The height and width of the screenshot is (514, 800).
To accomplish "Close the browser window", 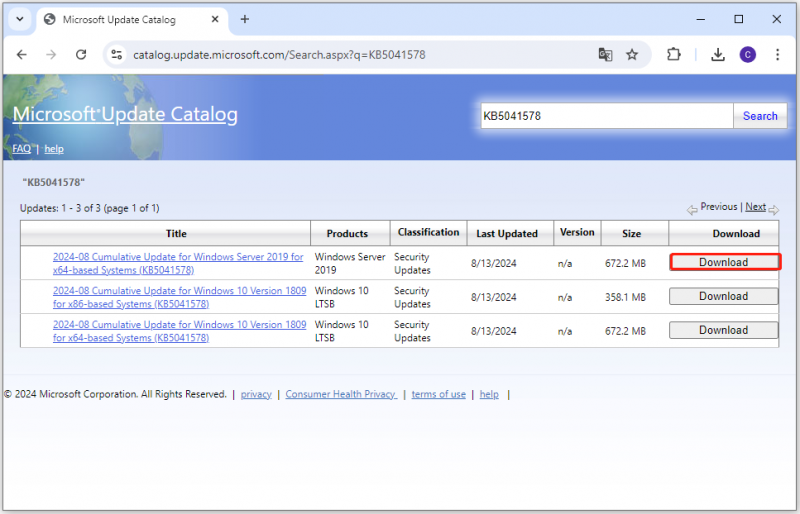I will coord(777,19).
